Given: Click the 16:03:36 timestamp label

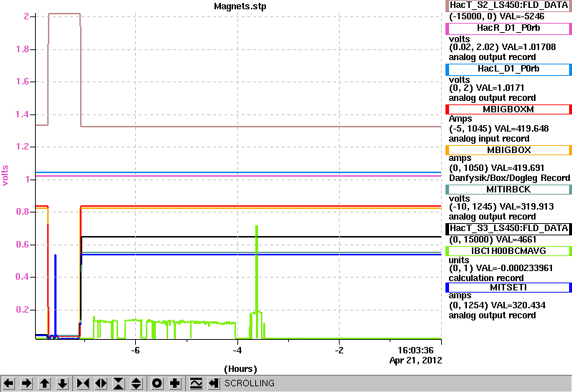Looking at the screenshot, I should click(x=415, y=351).
